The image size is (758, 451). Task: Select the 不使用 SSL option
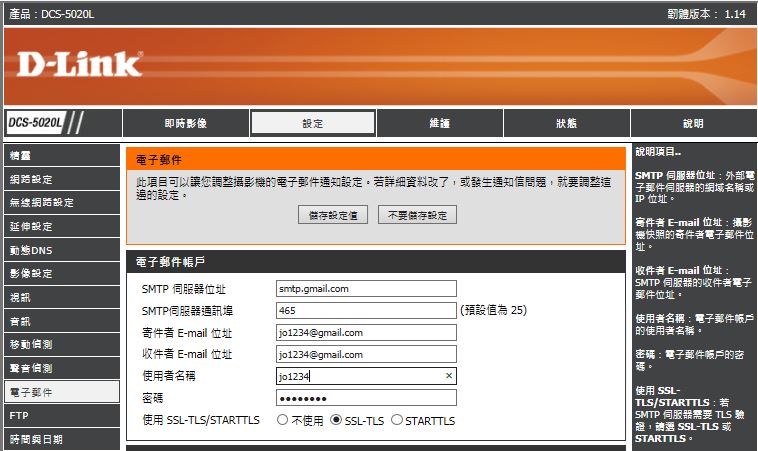coord(283,421)
